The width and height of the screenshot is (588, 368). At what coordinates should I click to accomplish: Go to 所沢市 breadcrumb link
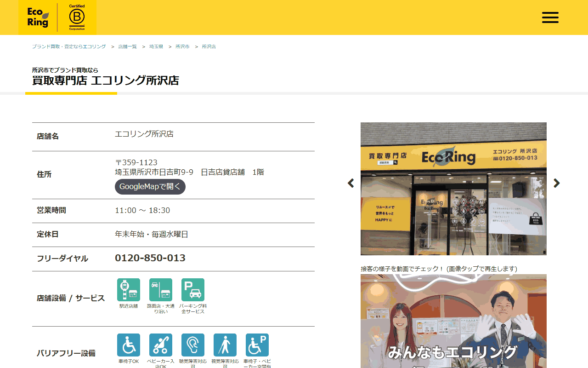click(x=182, y=47)
